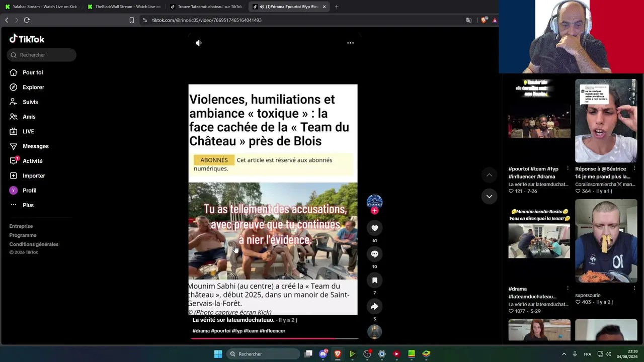The width and height of the screenshot is (644, 362).
Task: Go back in the browser
Action: click(7, 20)
